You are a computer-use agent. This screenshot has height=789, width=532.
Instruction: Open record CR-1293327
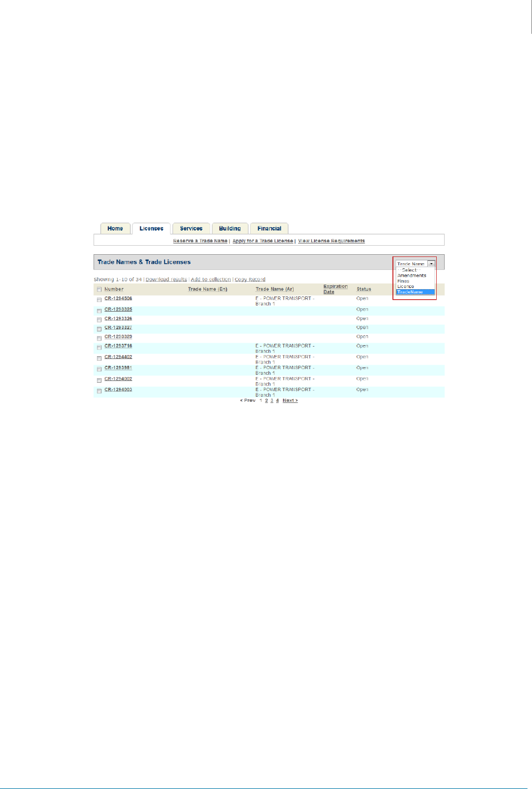[x=118, y=327]
